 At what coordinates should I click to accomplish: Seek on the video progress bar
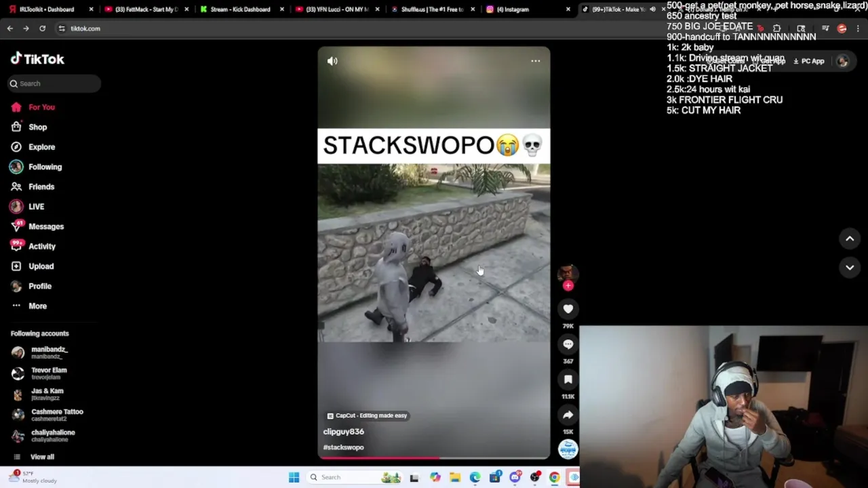(434, 458)
